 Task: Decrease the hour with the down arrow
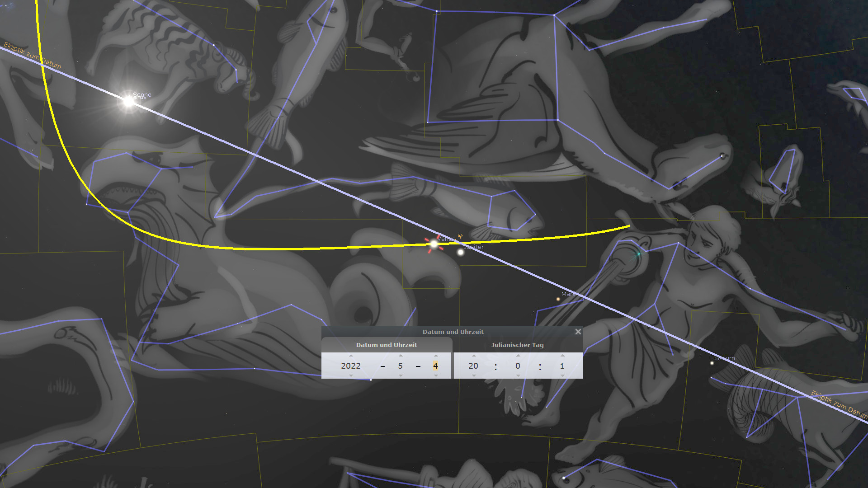pyautogui.click(x=473, y=375)
